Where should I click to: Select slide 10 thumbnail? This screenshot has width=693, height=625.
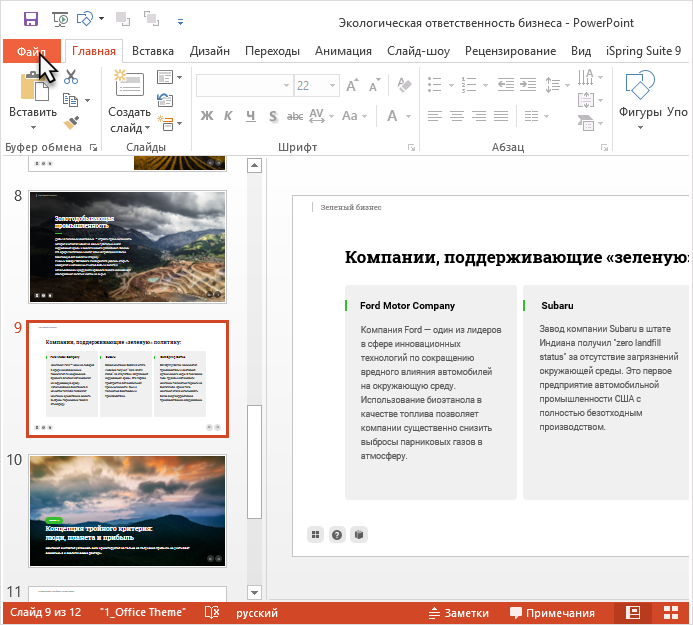(x=127, y=511)
